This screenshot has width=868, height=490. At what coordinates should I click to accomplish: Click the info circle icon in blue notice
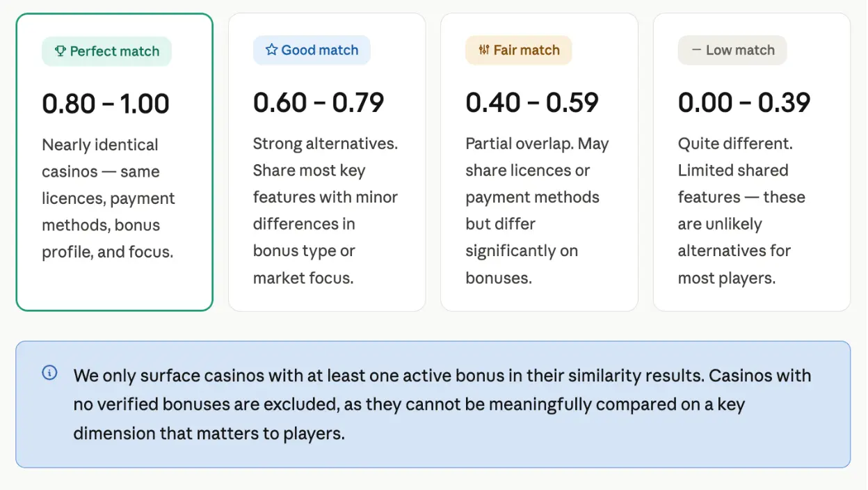point(49,373)
